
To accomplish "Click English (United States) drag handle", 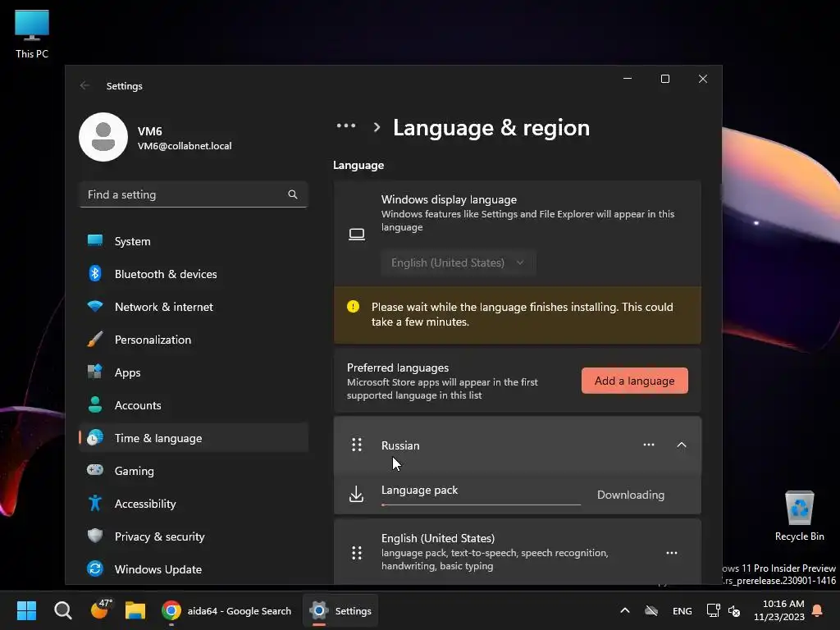I will point(357,553).
